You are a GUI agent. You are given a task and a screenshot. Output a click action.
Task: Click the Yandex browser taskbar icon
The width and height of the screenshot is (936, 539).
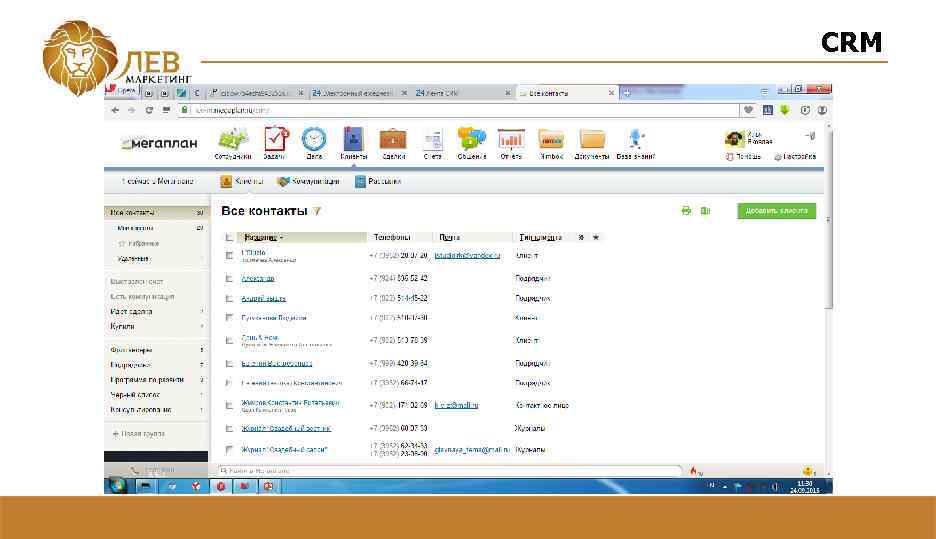pos(196,486)
